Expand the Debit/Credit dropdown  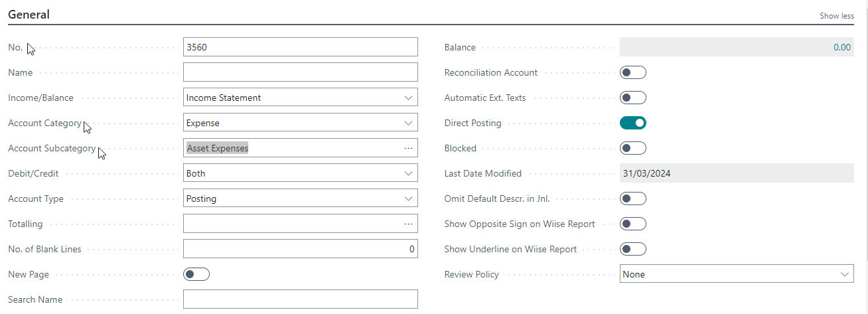pyautogui.click(x=300, y=173)
